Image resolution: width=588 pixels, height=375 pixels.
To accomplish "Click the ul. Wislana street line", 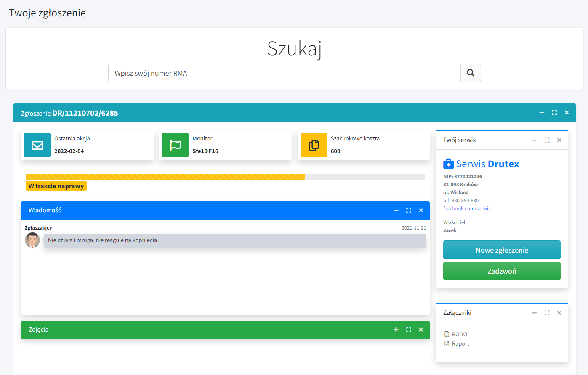I will [x=456, y=193].
